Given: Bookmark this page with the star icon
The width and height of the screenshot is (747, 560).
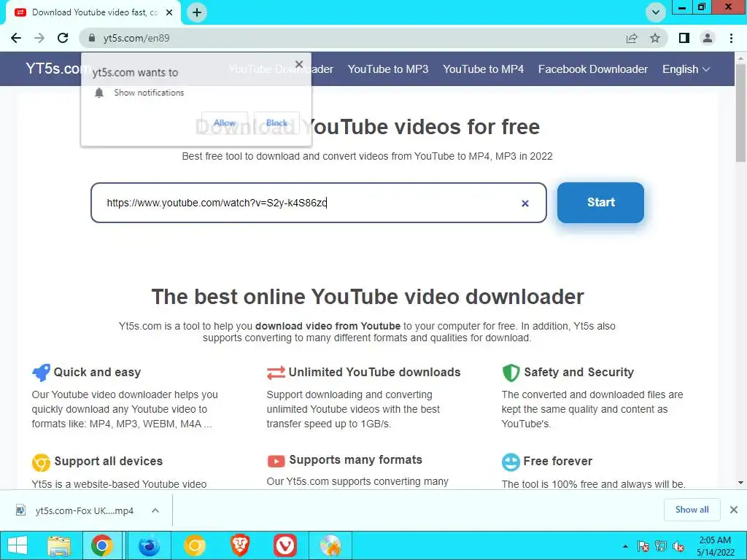Looking at the screenshot, I should [x=655, y=38].
